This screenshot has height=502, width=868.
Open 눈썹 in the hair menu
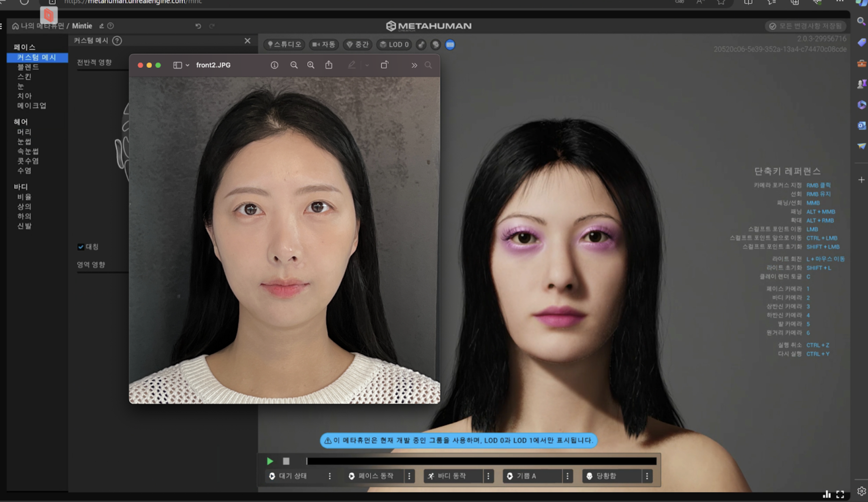tap(24, 142)
